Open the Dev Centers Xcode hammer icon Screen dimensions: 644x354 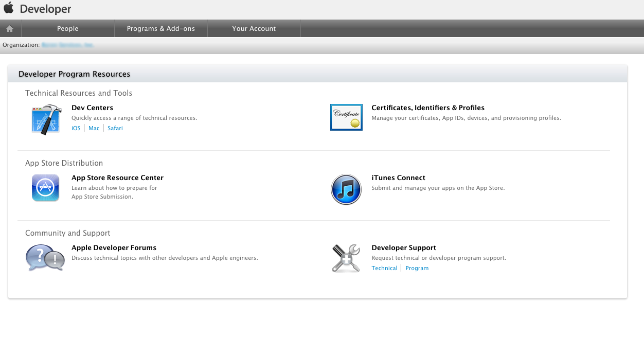46,119
